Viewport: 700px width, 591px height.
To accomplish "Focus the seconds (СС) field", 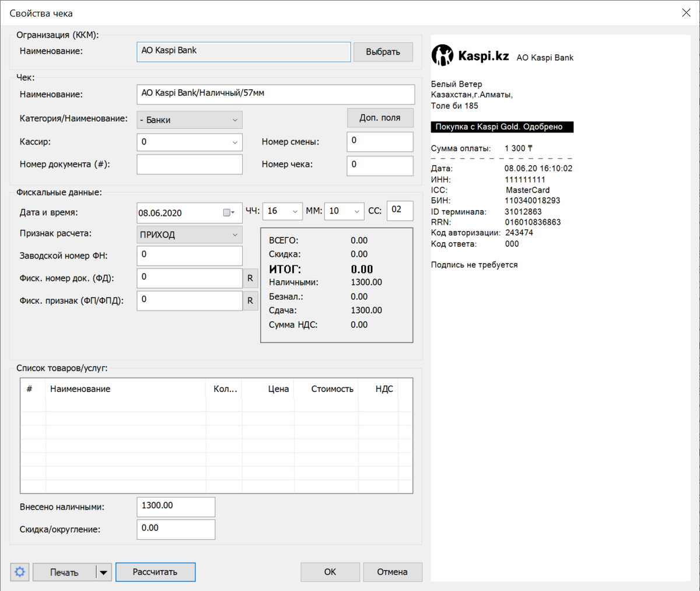I will pyautogui.click(x=400, y=211).
